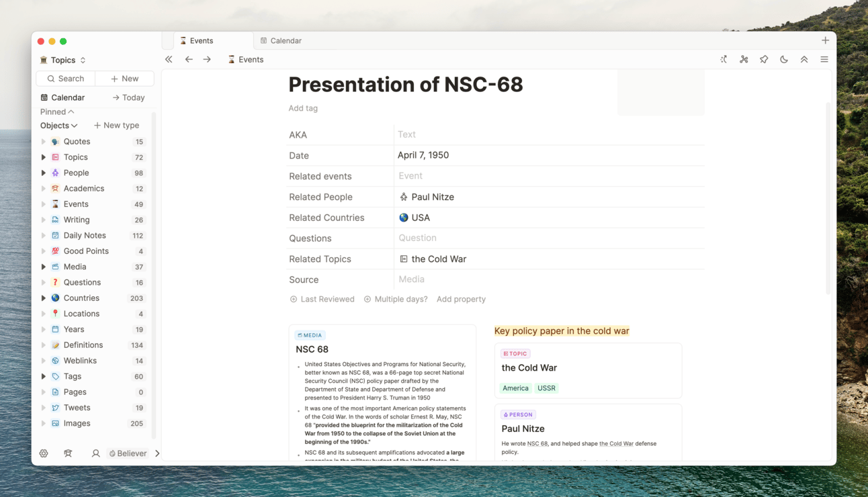The height and width of the screenshot is (497, 868).
Task: Add a new tab with the plus icon
Action: tap(825, 40)
